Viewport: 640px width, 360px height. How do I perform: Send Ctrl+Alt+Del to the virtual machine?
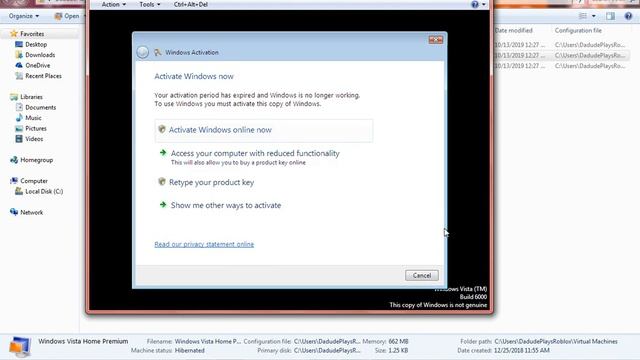coord(191,4)
